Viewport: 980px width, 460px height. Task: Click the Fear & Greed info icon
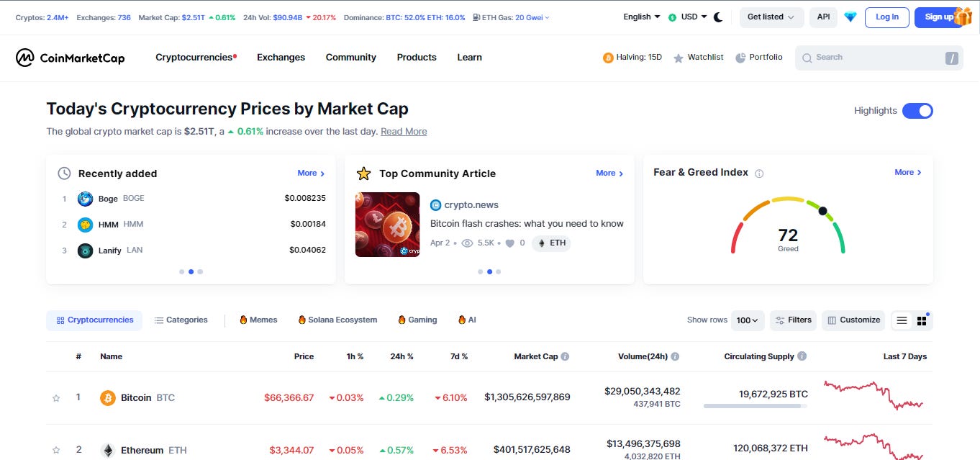pos(759,173)
